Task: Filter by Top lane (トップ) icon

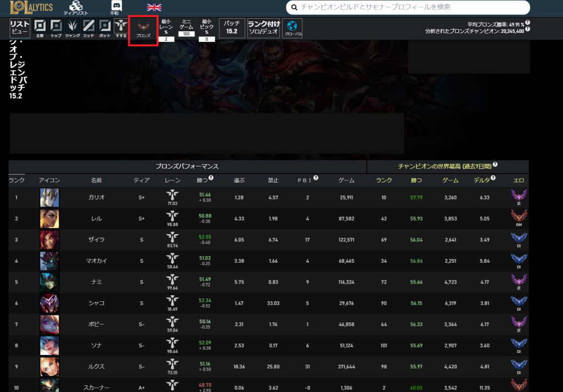Action: 56,27
